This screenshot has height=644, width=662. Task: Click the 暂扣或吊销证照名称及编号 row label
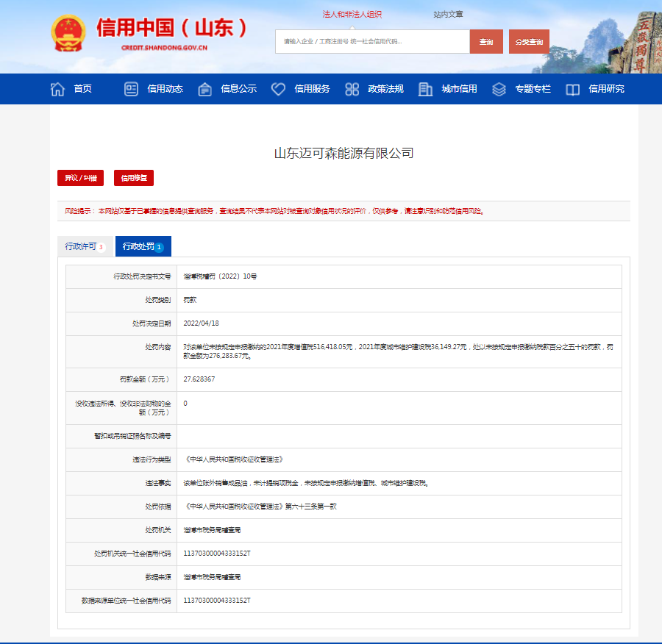(132, 435)
